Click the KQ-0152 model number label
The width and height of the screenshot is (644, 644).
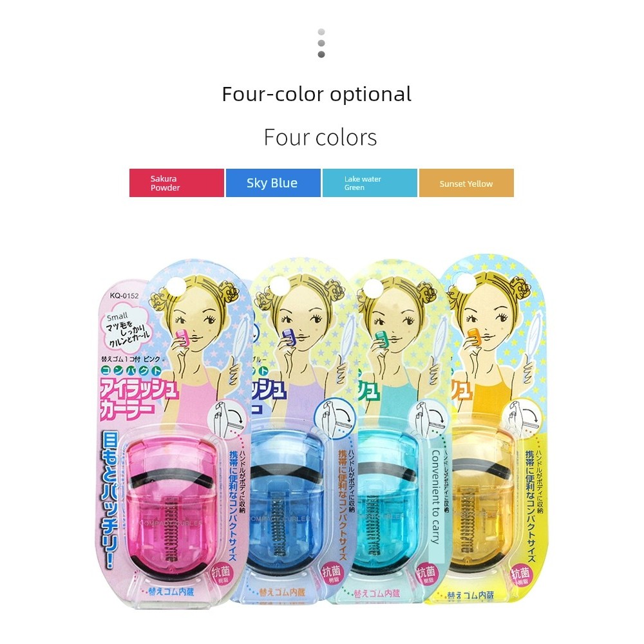point(124,296)
